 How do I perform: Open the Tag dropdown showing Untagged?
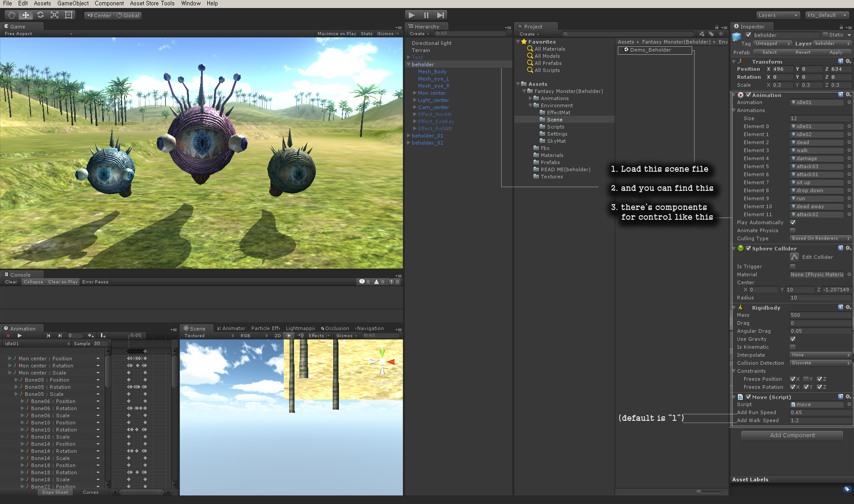[773, 44]
